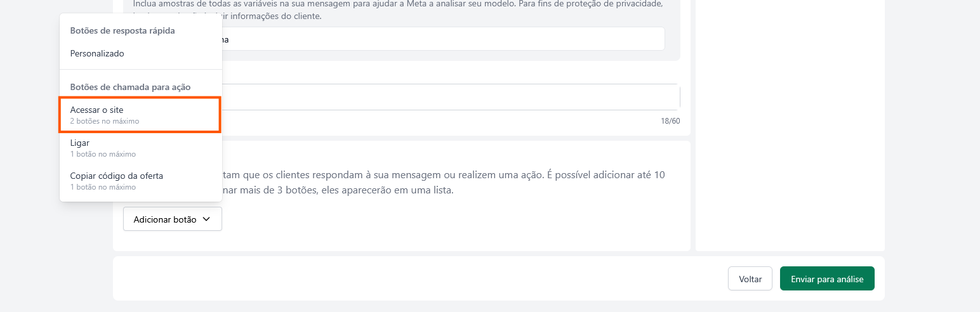Click empty space left of Voltar

tap(419, 279)
